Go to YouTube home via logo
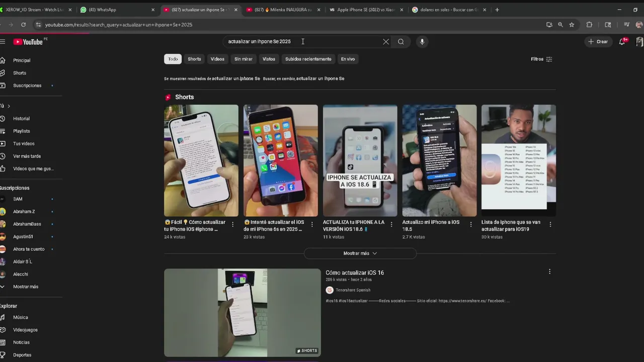 (29, 42)
